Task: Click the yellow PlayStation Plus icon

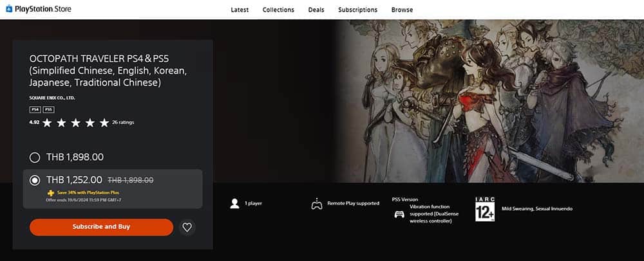Action: pyautogui.click(x=51, y=192)
